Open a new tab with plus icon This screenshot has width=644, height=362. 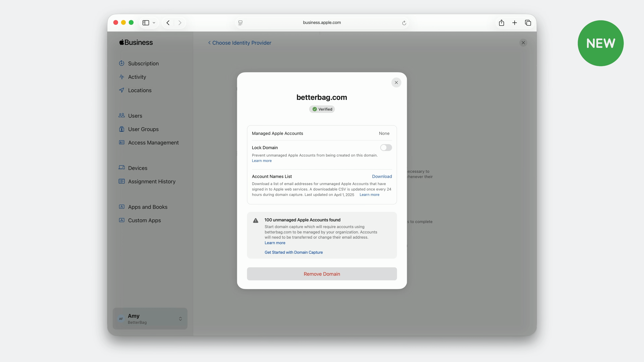(x=515, y=23)
